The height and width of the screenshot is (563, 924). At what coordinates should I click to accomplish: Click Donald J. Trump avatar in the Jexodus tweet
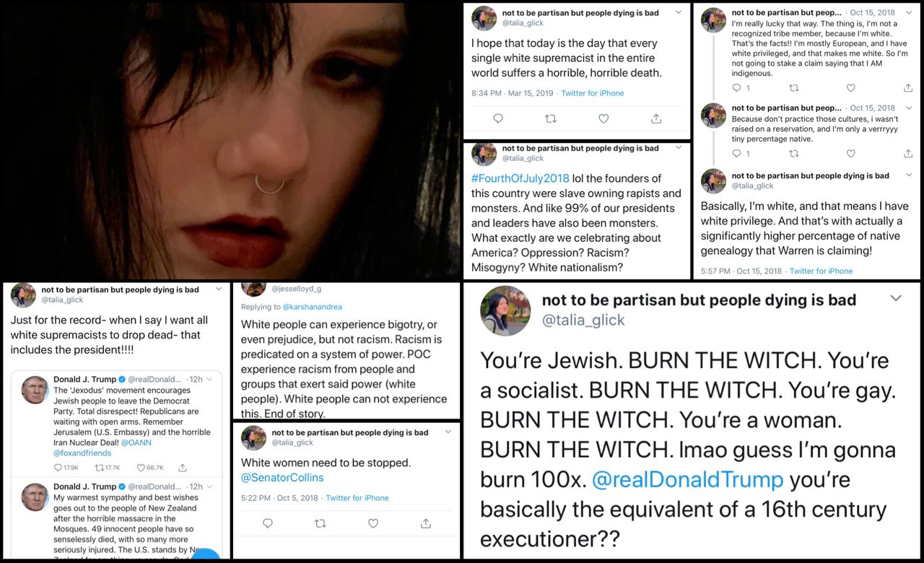tap(35, 390)
